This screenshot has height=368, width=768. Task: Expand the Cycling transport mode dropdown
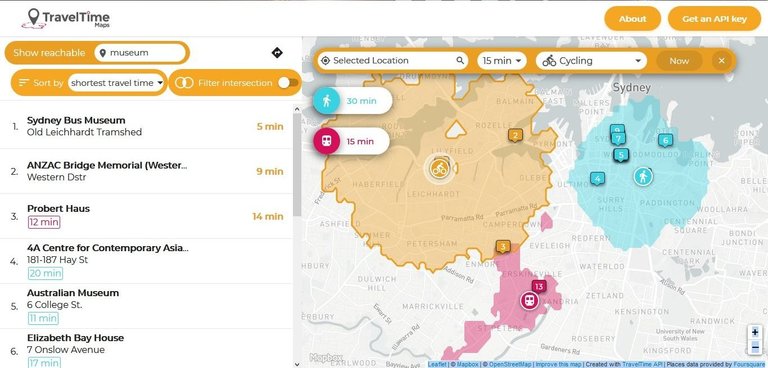pos(592,61)
